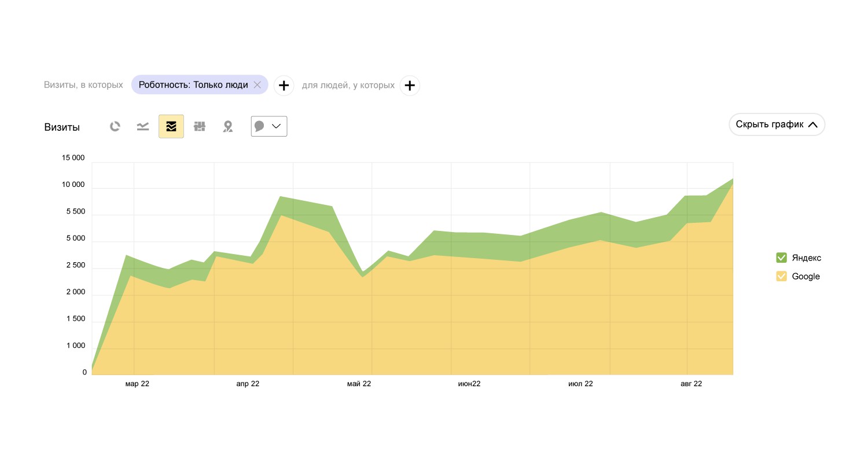Screen dimensions: 868x463
Task: Uncheck the Google series checkbox
Action: 781,276
